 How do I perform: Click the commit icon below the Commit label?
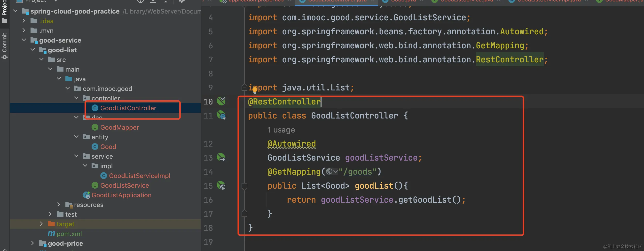pos(5,57)
